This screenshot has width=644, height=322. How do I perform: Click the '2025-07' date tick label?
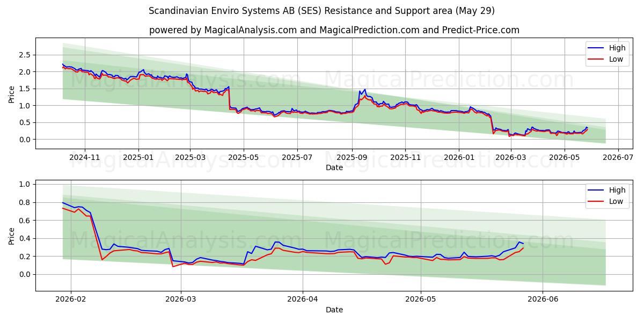point(298,158)
